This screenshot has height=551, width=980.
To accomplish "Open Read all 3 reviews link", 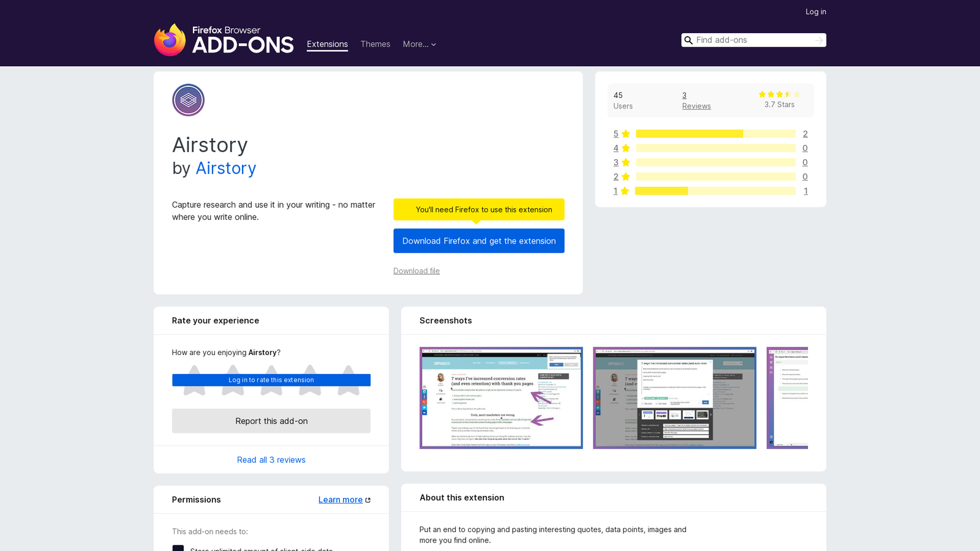I will click(x=271, y=460).
